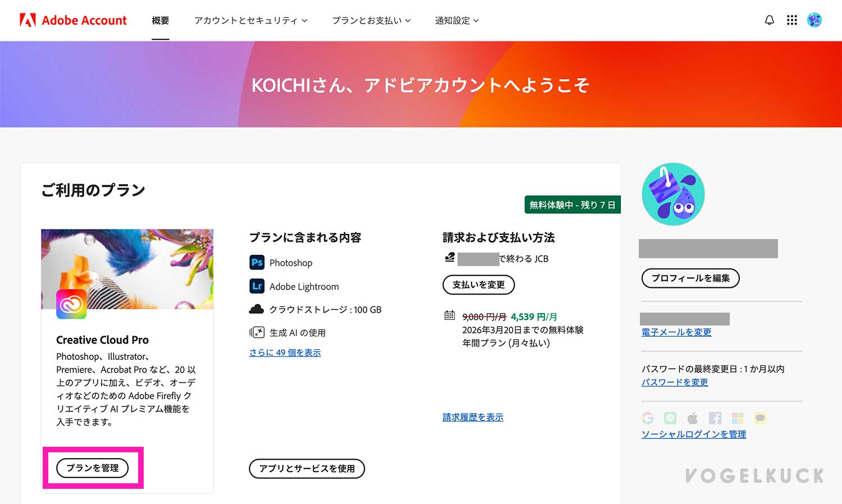This screenshot has width=842, height=504.
Task: Expand さらに49個を表示 to show more apps
Action: click(285, 352)
